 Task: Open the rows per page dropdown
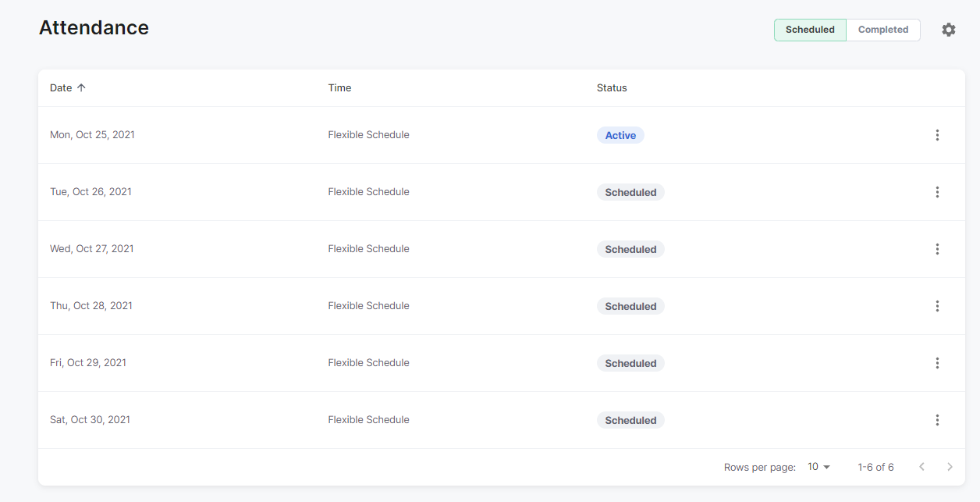click(818, 467)
